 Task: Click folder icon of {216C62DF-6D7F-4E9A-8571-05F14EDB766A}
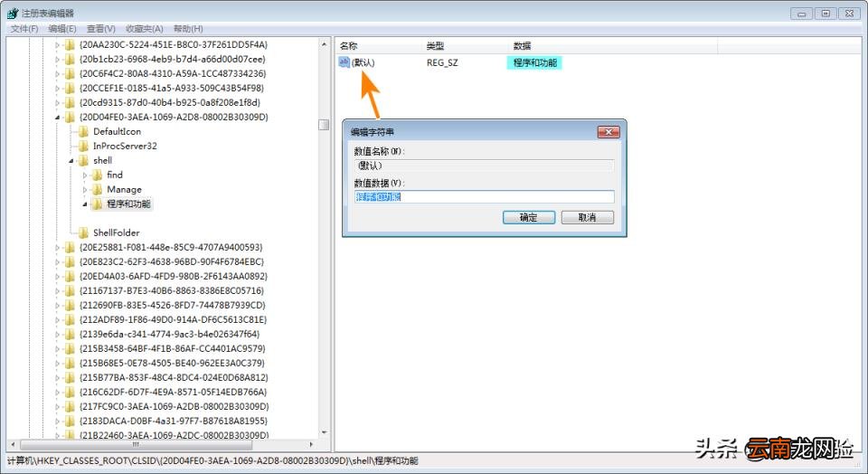pyautogui.click(x=70, y=392)
